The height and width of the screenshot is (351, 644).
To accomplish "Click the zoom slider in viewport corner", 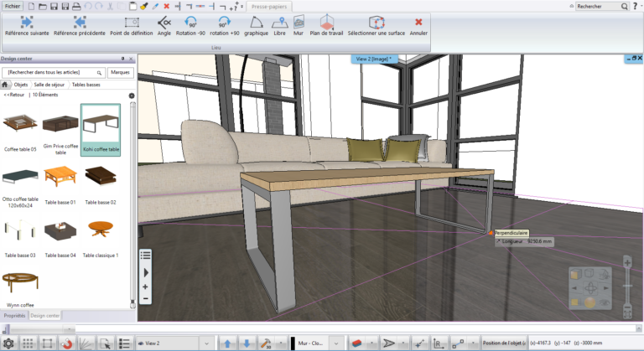I will (x=627, y=286).
